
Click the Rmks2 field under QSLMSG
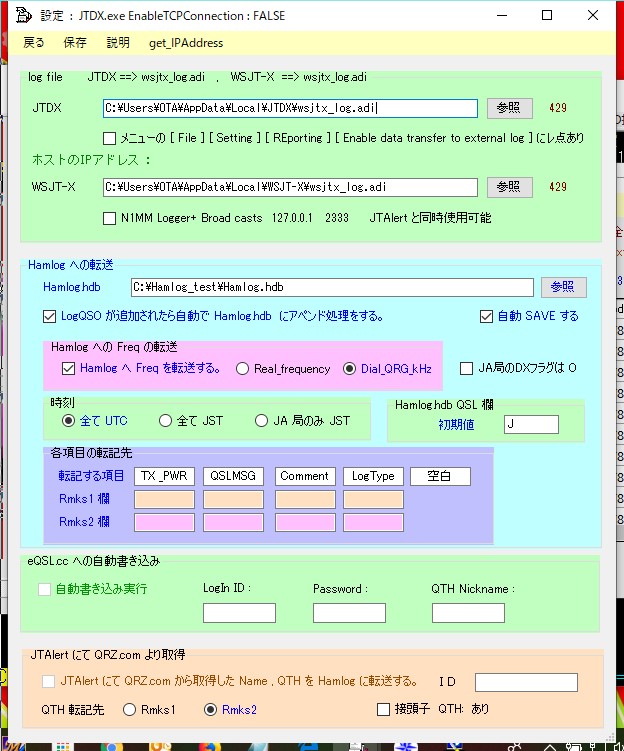click(233, 522)
